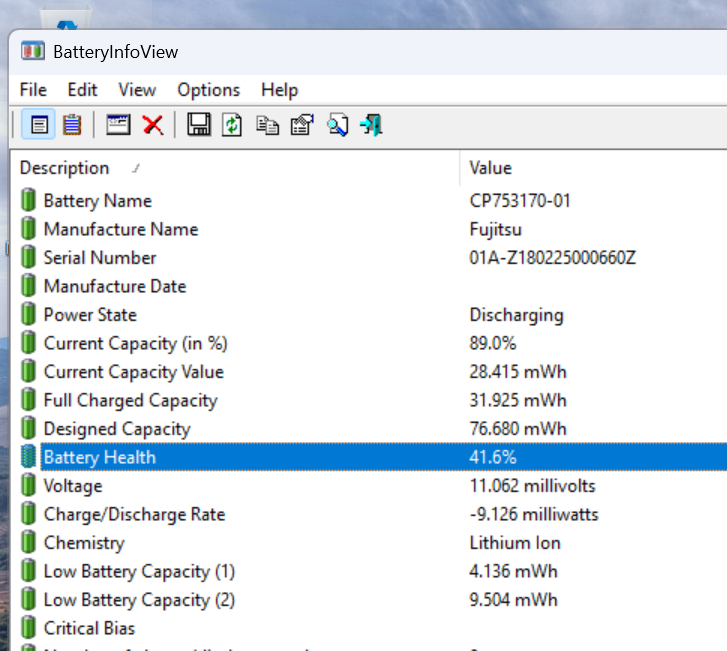Click the 76.680 mWh value
727x651 pixels.
[x=518, y=429]
